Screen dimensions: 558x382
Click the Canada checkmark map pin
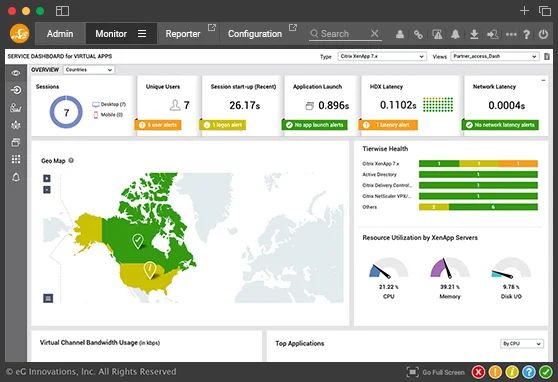(x=138, y=241)
